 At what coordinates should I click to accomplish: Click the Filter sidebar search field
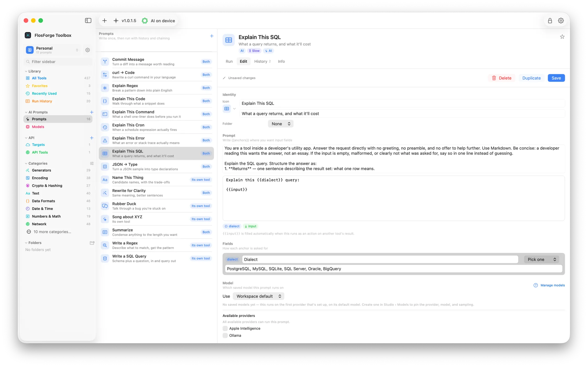[x=58, y=62]
